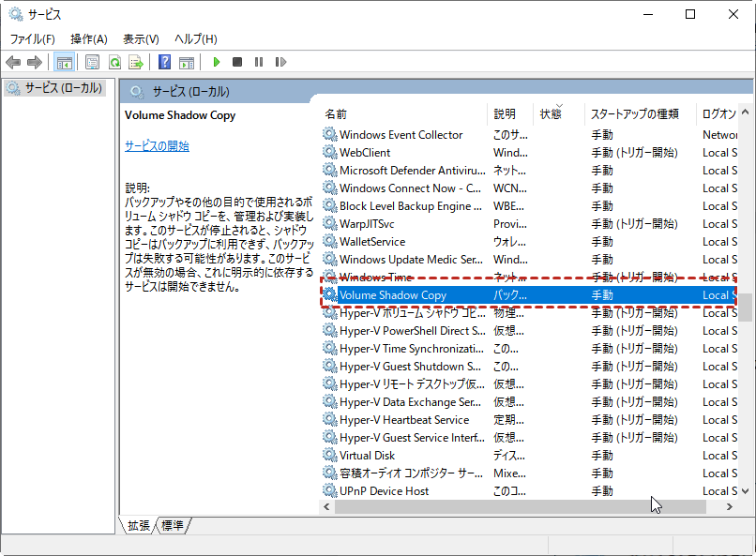Click the horizontal scrollbar right arrow
756x556 pixels.
click(x=729, y=506)
